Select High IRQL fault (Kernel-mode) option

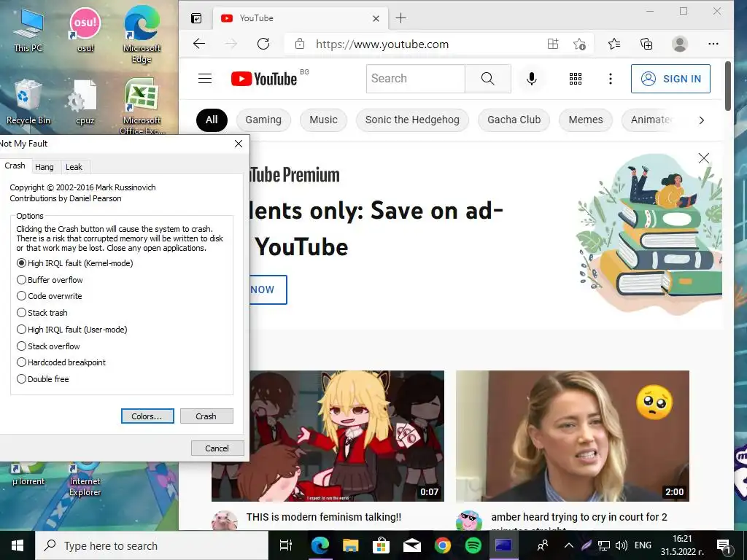click(x=75, y=263)
